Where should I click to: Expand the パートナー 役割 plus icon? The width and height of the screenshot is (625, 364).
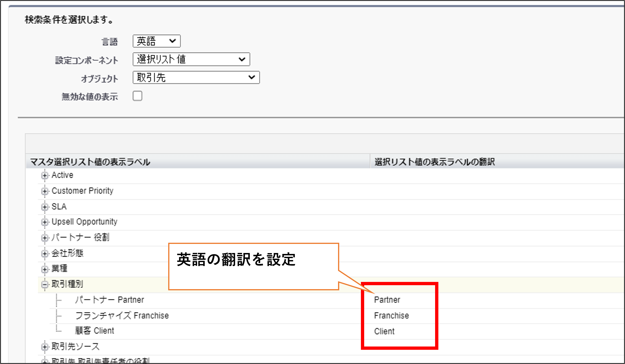pyautogui.click(x=45, y=238)
